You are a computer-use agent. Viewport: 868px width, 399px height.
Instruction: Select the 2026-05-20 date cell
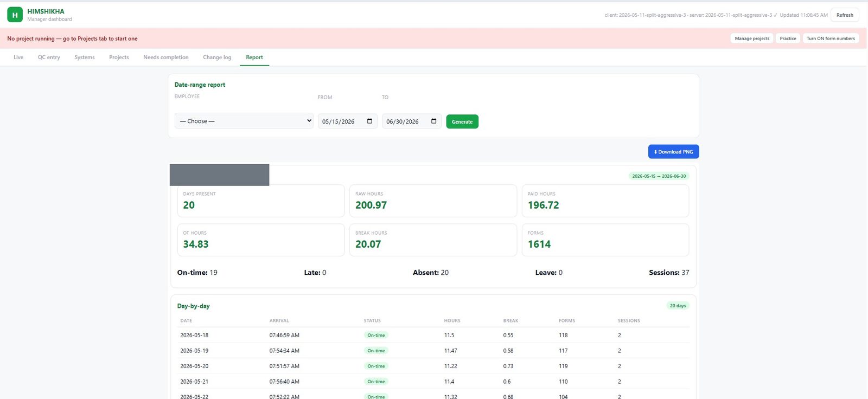pos(194,366)
